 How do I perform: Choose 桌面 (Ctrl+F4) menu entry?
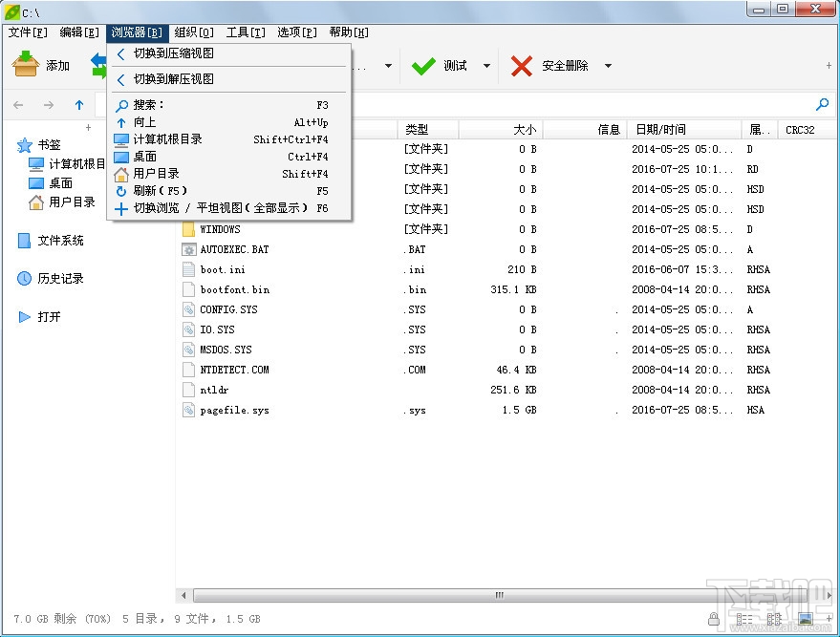point(229,157)
